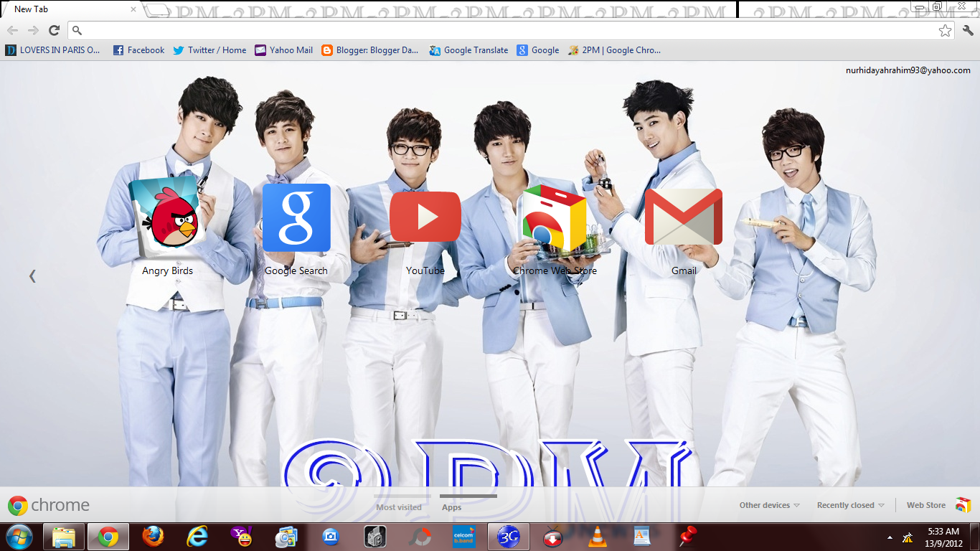This screenshot has height=551, width=980.
Task: Click the network status tray icon
Action: click(x=908, y=537)
